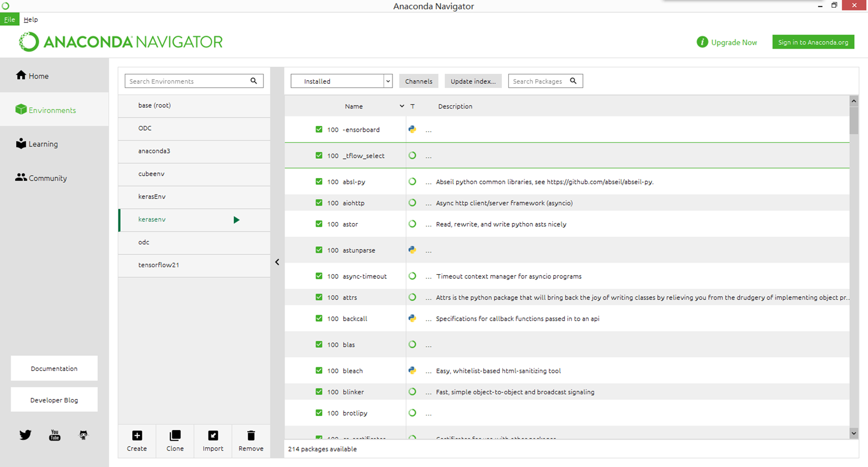Select the tensorflow21 environment
Image resolution: width=868 pixels, height=467 pixels.
point(194,265)
